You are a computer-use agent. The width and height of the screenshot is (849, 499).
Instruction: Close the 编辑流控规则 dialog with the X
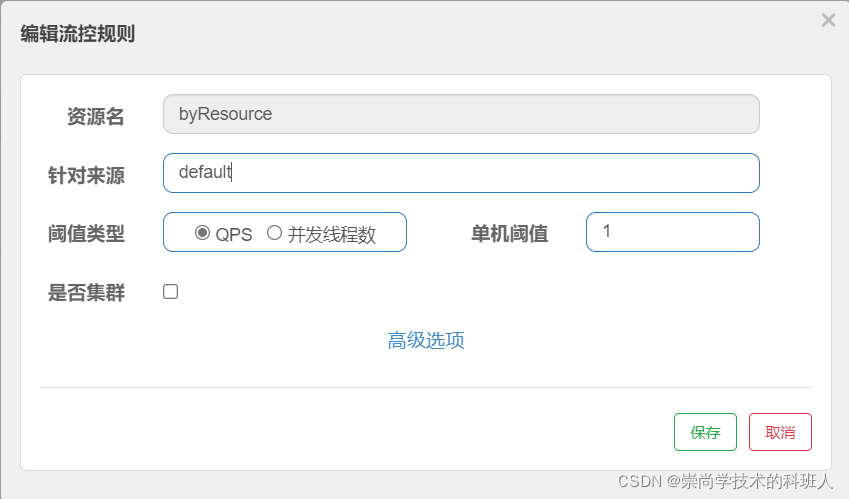pos(828,21)
